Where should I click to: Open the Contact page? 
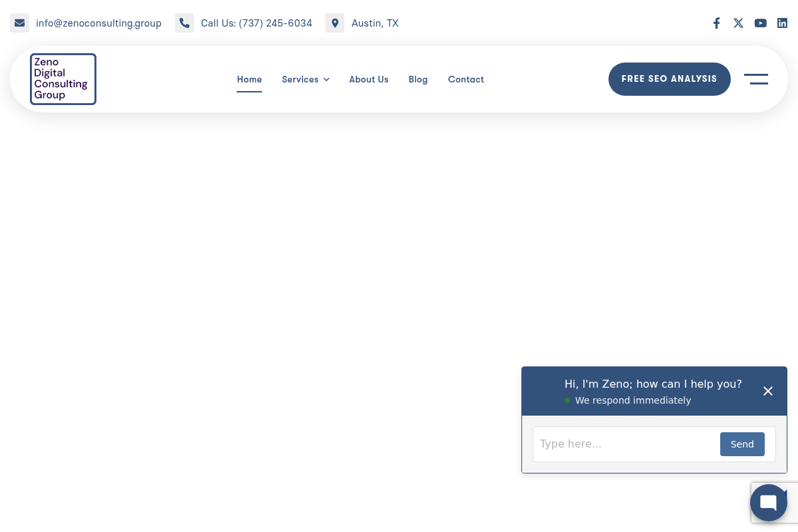click(465, 79)
